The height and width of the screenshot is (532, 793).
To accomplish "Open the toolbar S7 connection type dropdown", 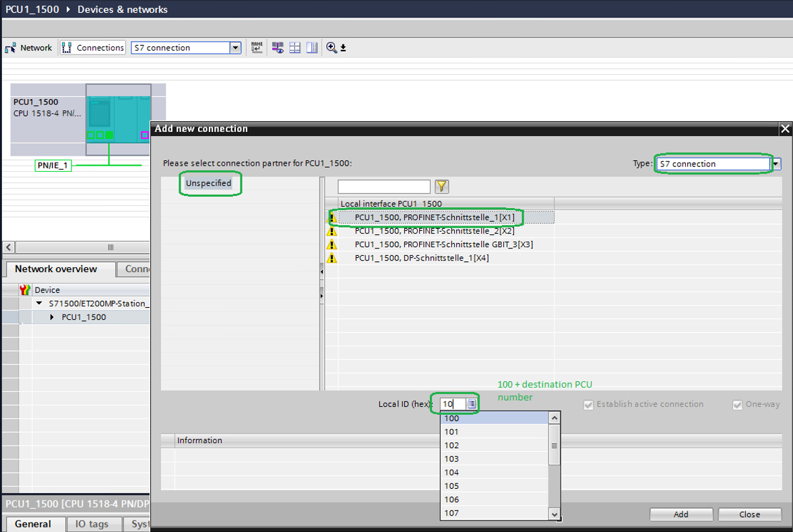I will click(x=235, y=48).
